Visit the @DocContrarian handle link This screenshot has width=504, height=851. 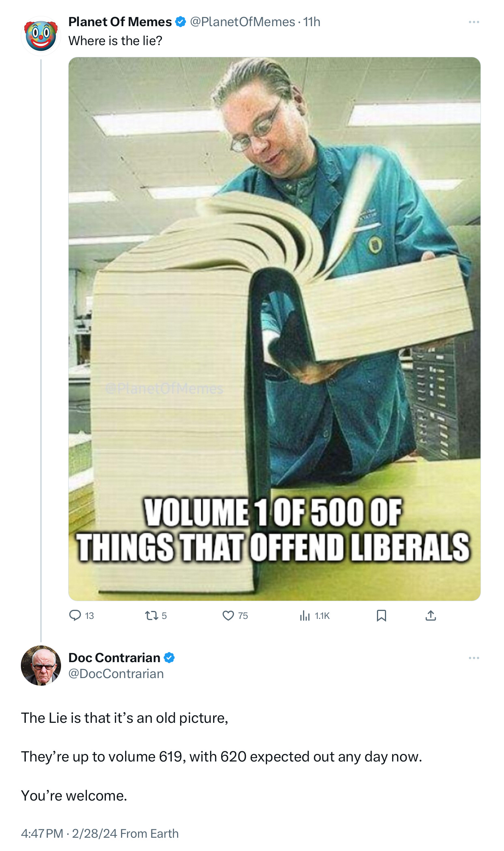pos(116,674)
